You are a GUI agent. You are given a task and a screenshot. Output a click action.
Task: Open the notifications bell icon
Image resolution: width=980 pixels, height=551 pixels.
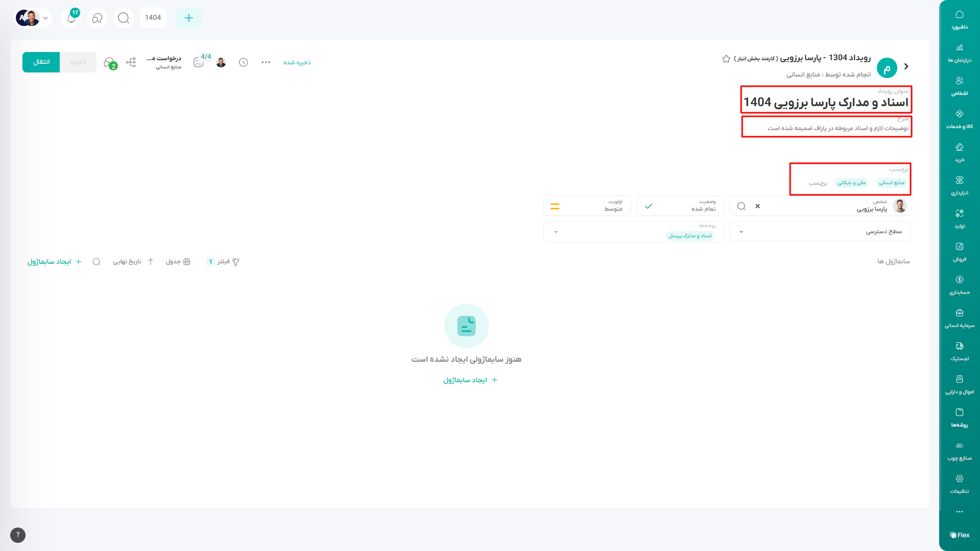[x=71, y=18]
